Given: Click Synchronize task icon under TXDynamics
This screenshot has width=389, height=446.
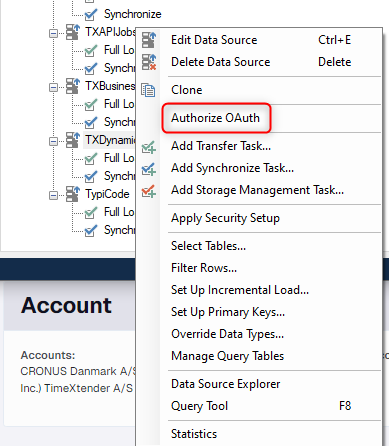Looking at the screenshot, I should point(91,177).
